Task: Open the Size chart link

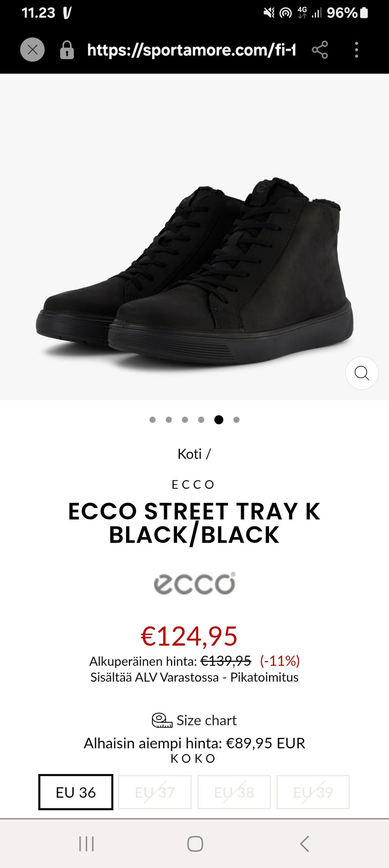Action: click(x=206, y=720)
